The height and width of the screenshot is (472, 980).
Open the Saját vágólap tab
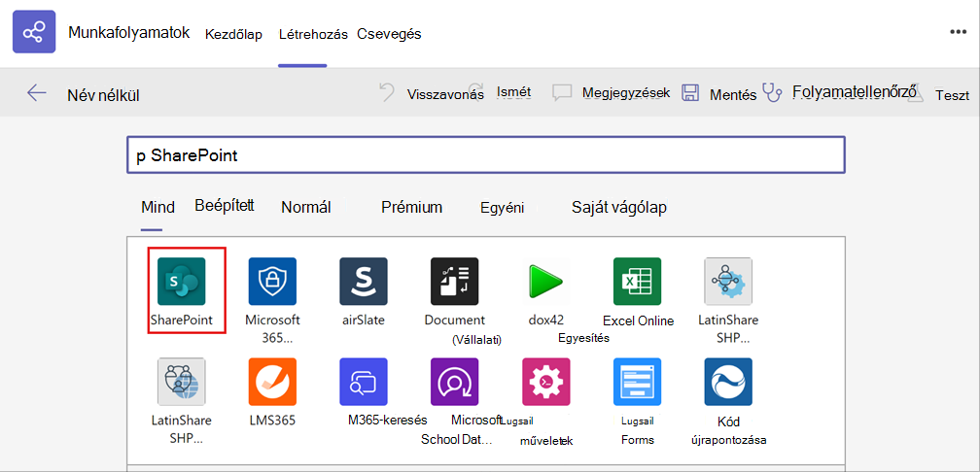tap(618, 208)
